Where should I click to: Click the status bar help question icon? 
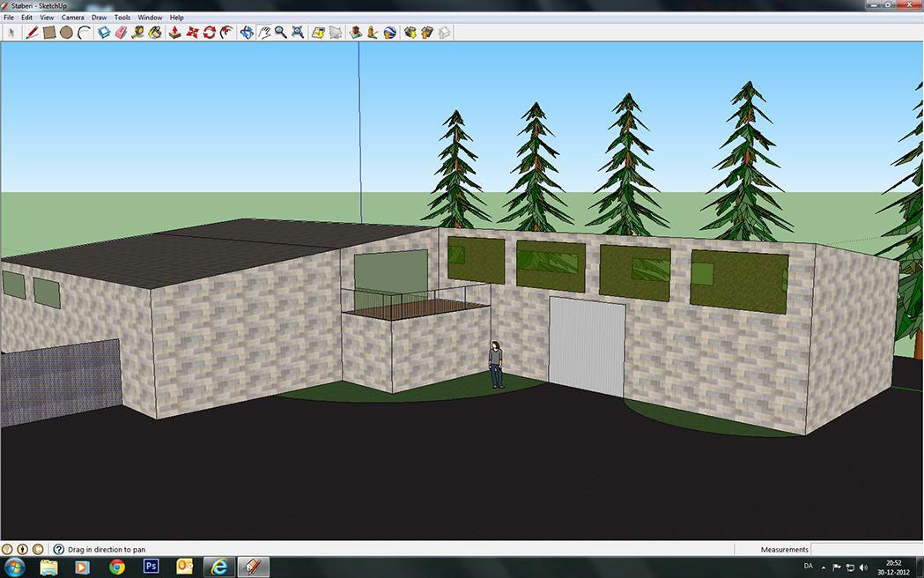59,549
